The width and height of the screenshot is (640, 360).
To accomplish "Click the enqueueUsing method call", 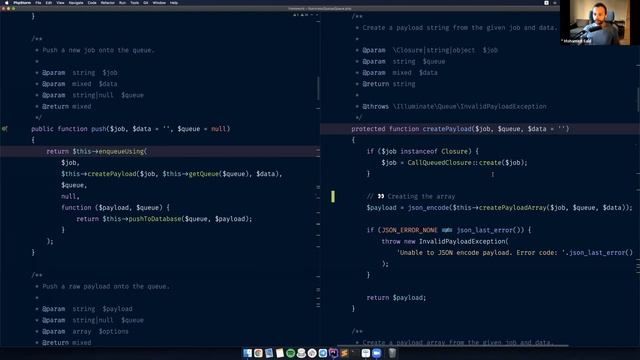I will point(121,151).
